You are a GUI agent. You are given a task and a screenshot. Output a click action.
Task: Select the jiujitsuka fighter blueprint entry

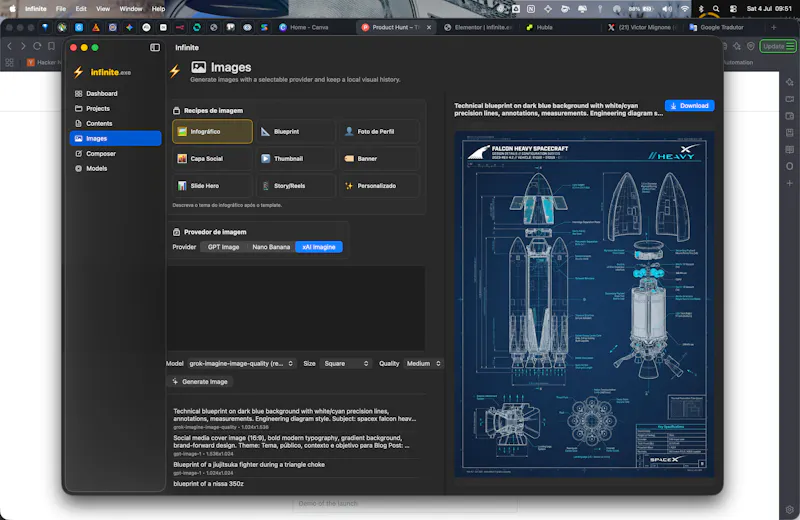point(295,467)
